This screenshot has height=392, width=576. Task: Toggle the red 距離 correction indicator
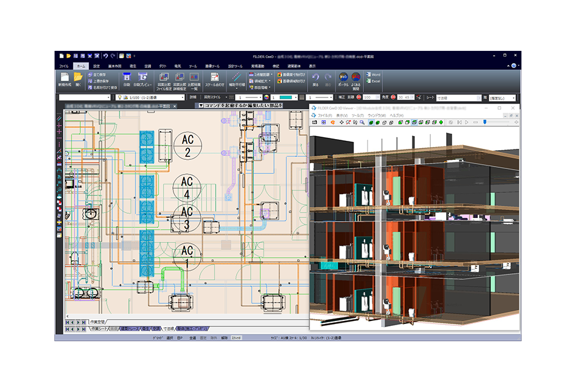(360, 97)
